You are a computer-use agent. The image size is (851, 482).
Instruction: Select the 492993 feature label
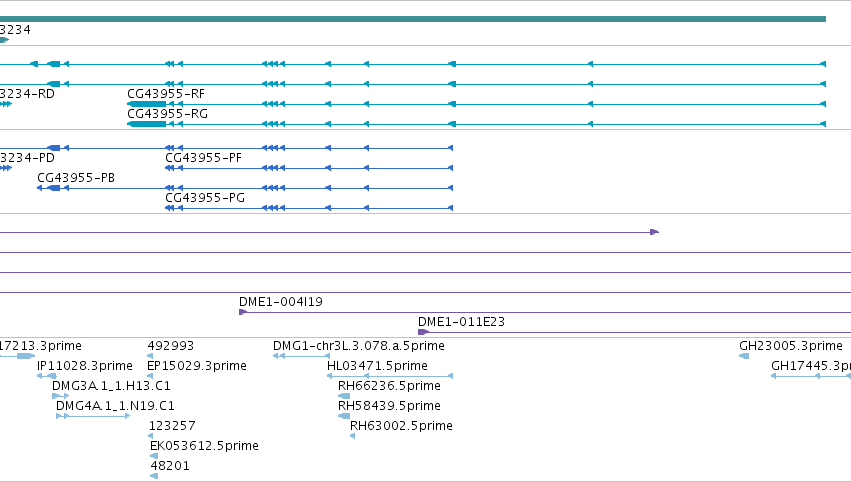pos(170,346)
